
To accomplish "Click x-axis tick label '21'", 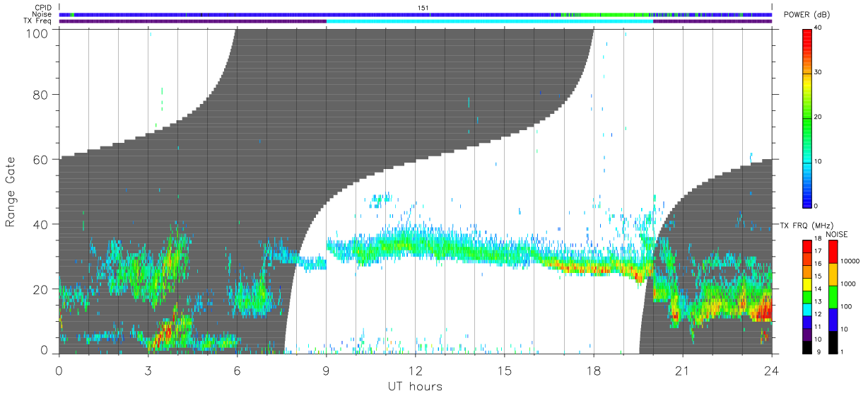I will click(x=683, y=371).
